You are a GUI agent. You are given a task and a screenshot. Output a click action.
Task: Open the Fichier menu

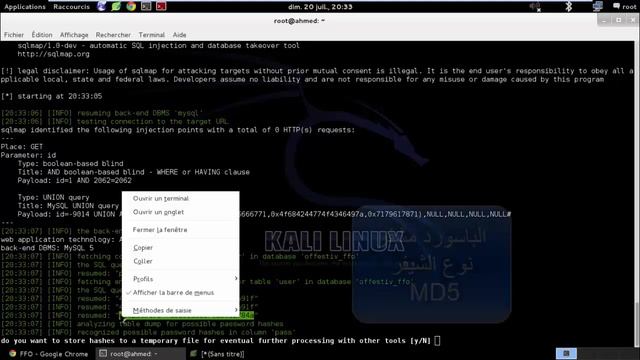[x=14, y=35]
